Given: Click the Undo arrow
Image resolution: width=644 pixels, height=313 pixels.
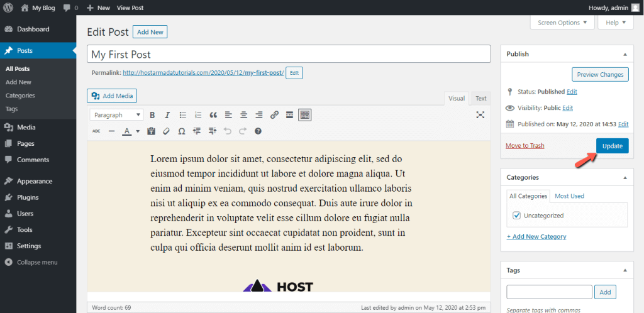Looking at the screenshot, I should (x=228, y=131).
